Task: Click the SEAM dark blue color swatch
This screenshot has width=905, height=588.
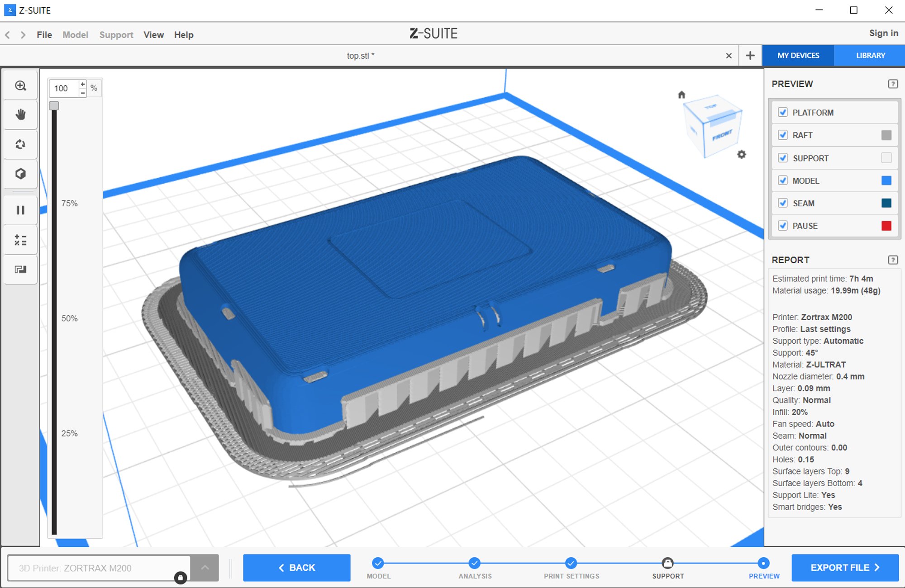Action: [886, 203]
